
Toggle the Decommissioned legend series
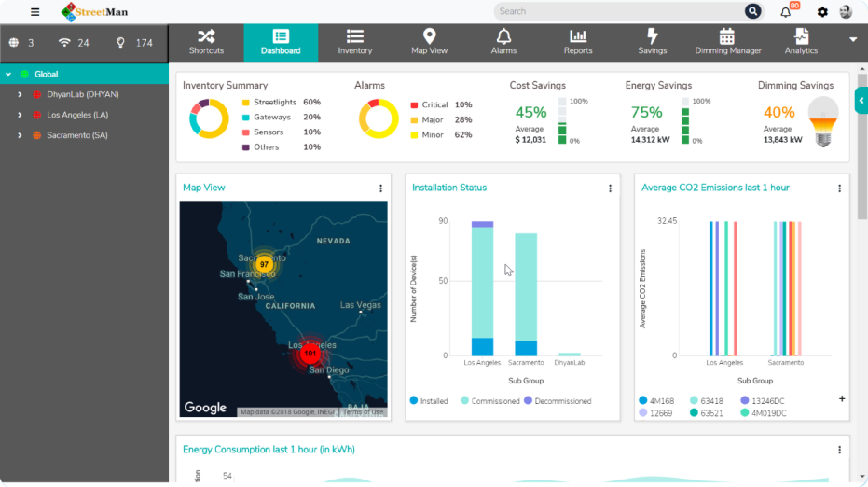point(528,401)
